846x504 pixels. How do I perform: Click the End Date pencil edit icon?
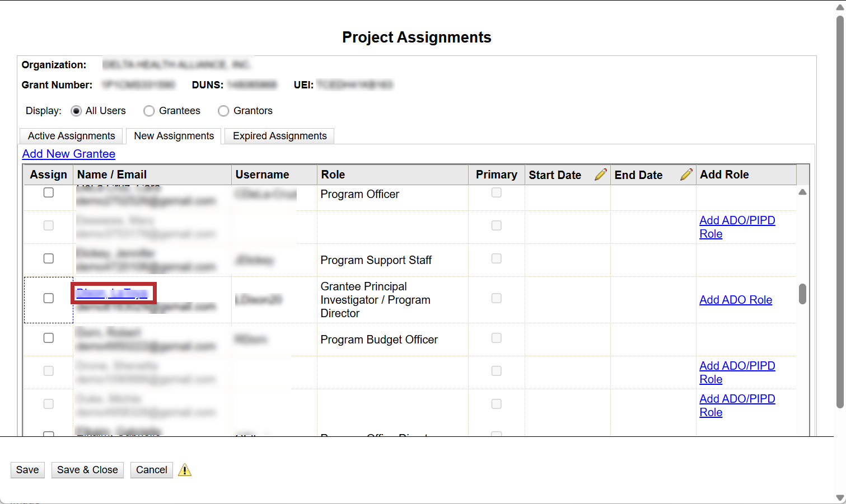[x=686, y=175]
